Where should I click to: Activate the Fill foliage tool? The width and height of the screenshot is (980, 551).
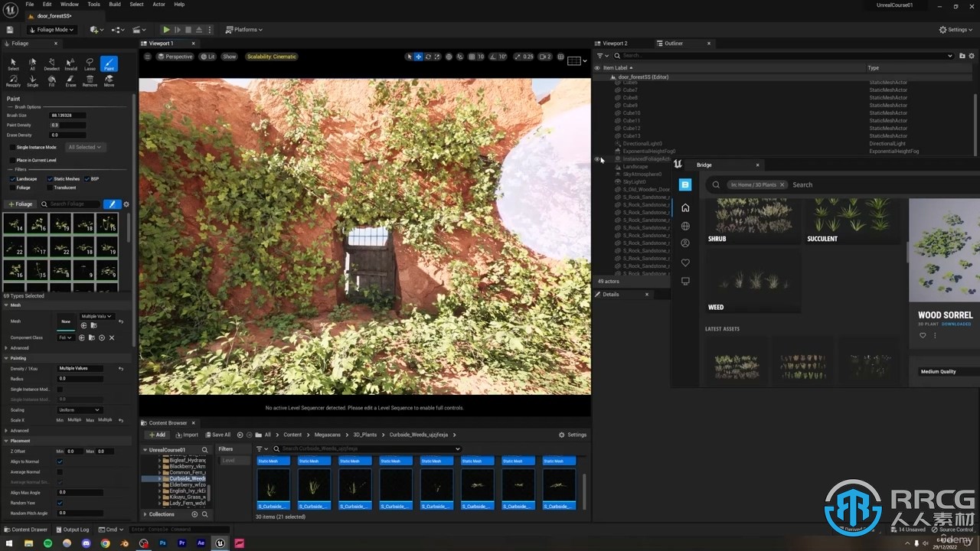[x=51, y=80]
